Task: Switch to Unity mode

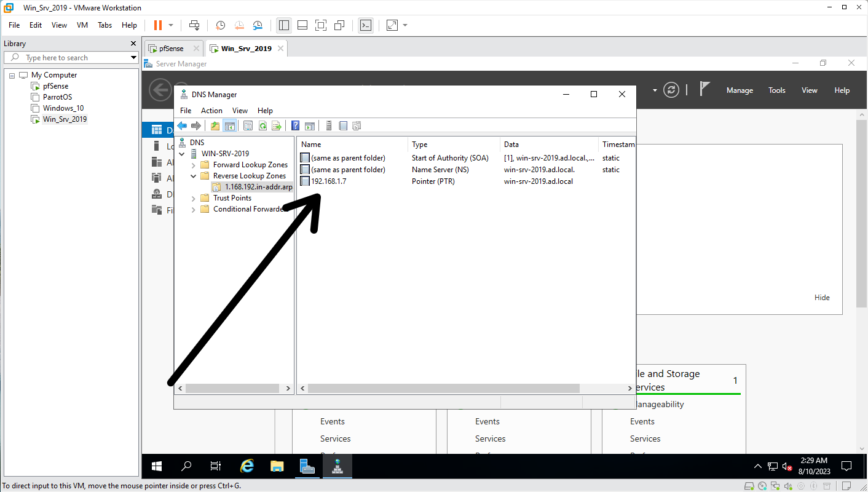Action: [339, 25]
